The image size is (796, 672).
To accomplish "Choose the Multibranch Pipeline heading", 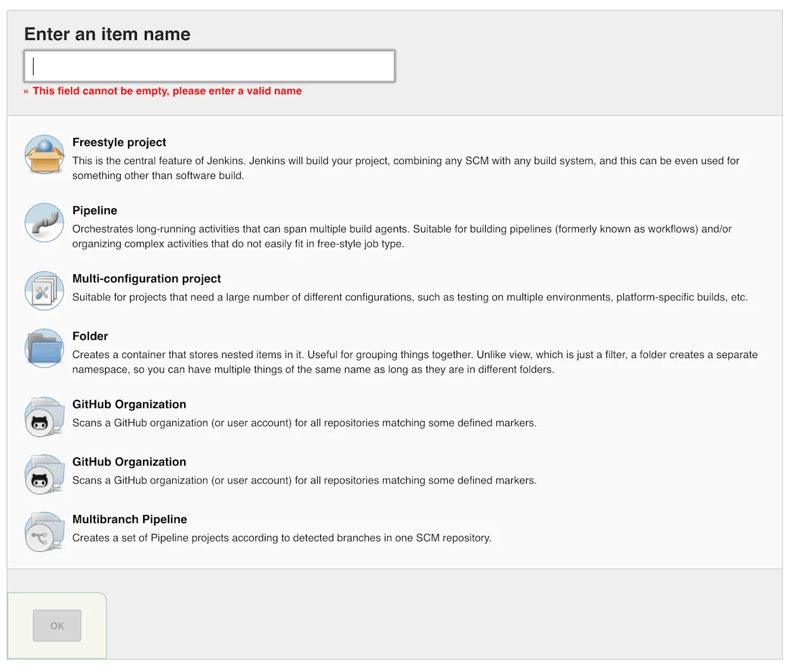I will pyautogui.click(x=129, y=519).
